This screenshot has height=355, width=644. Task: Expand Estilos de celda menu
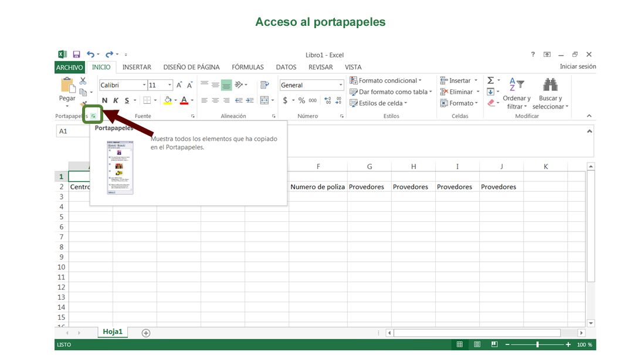click(378, 103)
